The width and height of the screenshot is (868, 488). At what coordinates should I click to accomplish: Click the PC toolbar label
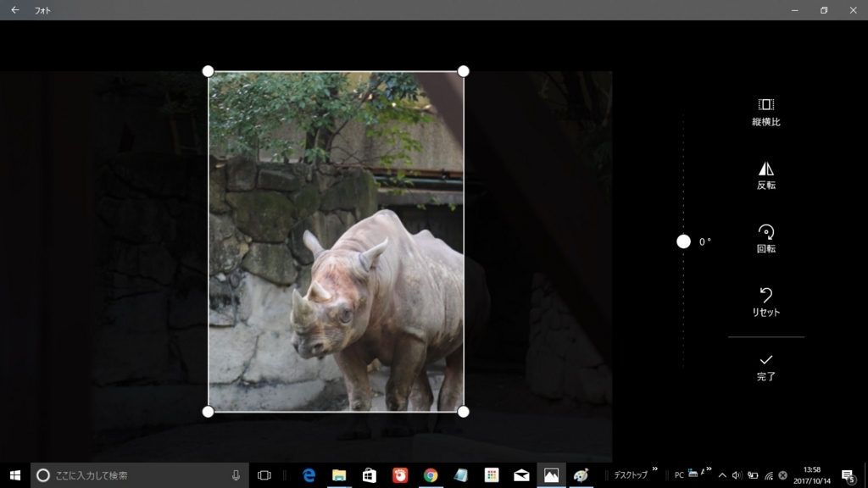click(679, 475)
